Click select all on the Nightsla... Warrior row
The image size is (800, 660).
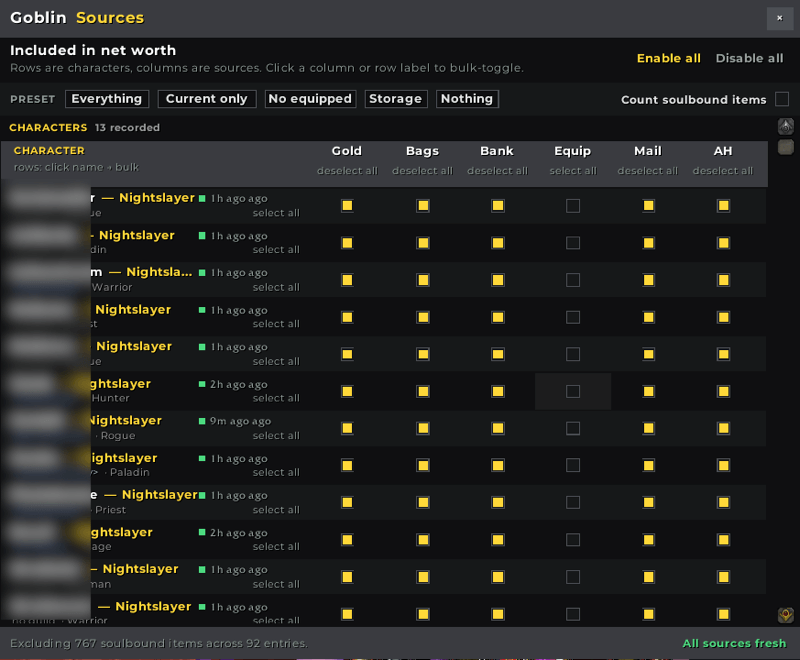(x=276, y=288)
